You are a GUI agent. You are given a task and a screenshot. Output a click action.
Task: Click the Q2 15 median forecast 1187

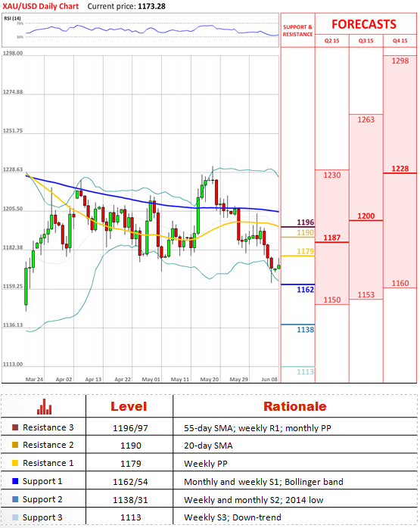[x=331, y=238]
